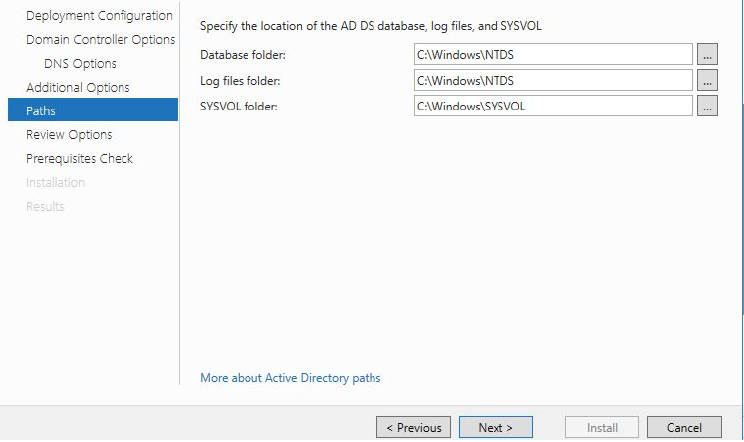Click the greyed-out Installation step
The image size is (744, 442).
55,183
